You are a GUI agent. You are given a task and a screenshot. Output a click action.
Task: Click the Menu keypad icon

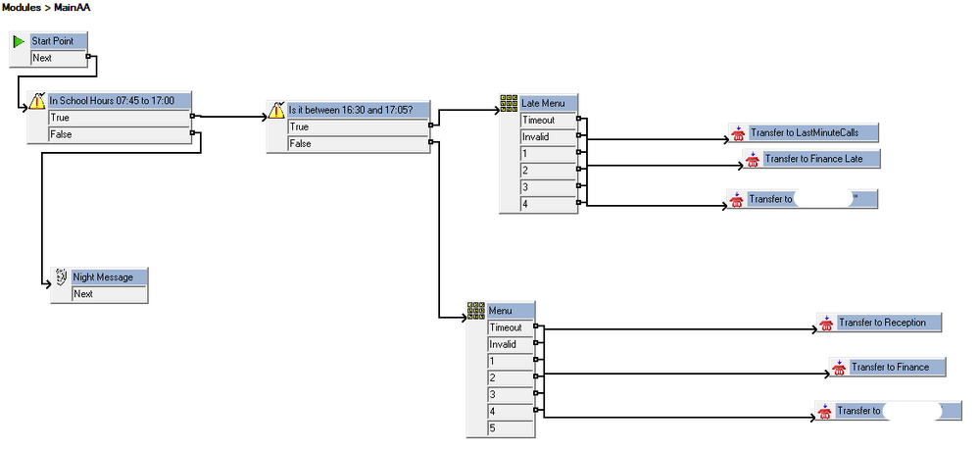(476, 310)
